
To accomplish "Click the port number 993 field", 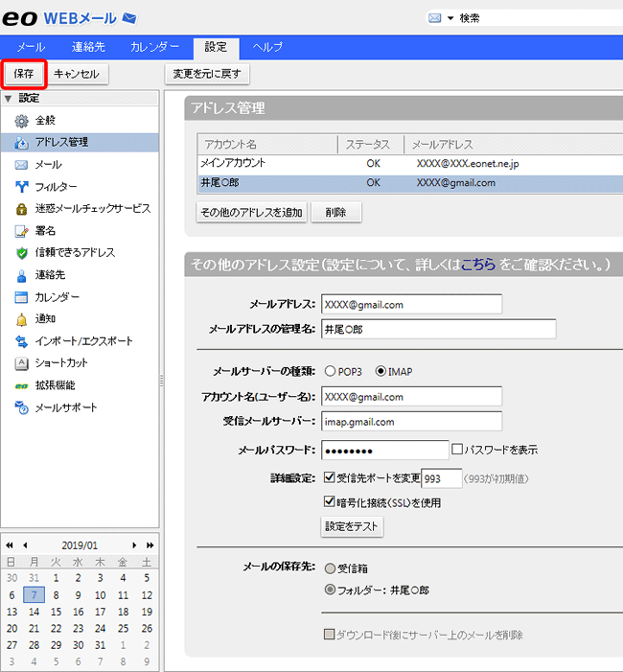I will coord(441,478).
